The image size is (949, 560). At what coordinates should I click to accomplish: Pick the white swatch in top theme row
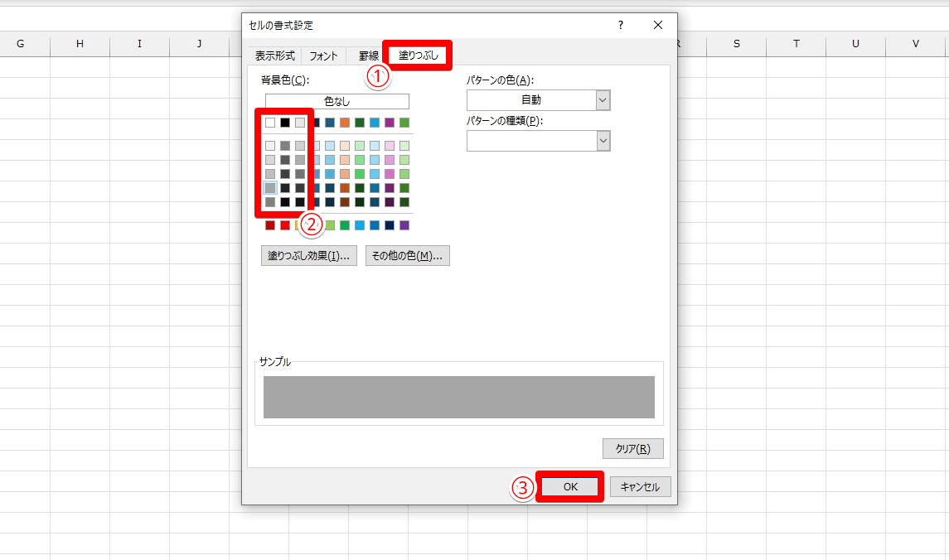tap(270, 123)
